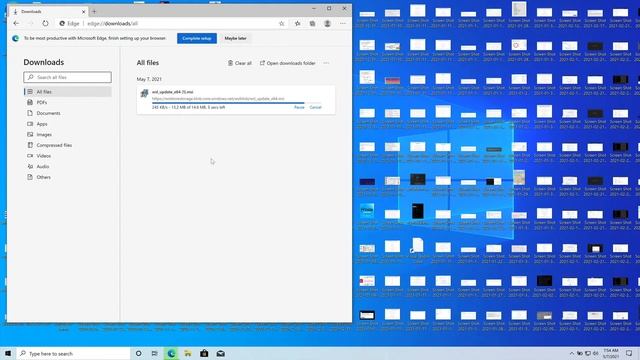Click the taskbar clock and date
This screenshot has width=640, height=360.
click(x=611, y=353)
